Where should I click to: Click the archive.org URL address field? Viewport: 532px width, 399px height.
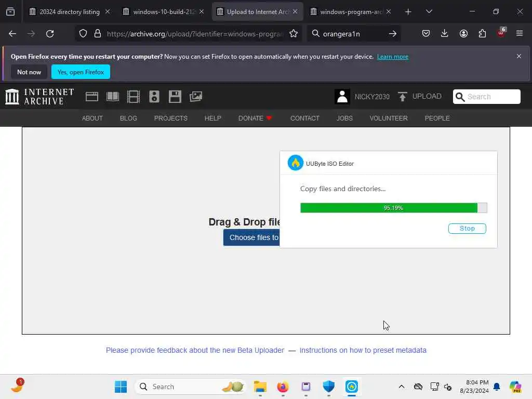coord(194,34)
